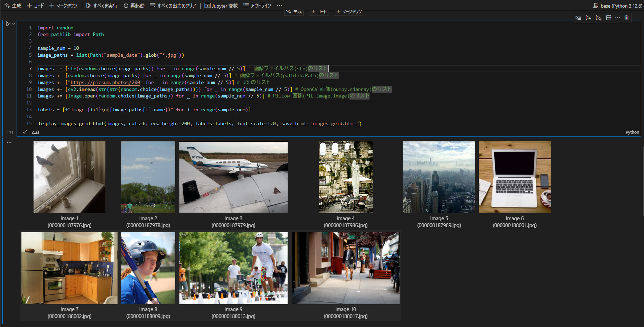Select the Image 10 street walker thumbnail
Screen dimensions: 644x327
346,268
